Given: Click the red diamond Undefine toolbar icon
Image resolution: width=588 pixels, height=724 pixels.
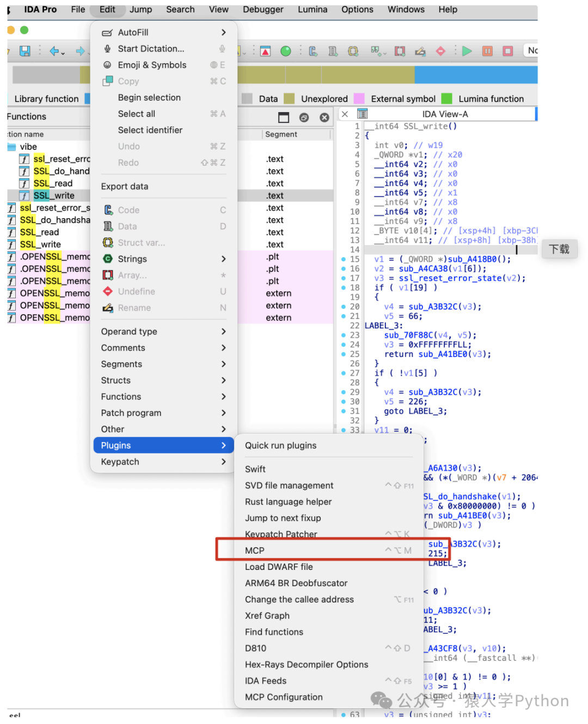Looking at the screenshot, I should (440, 51).
